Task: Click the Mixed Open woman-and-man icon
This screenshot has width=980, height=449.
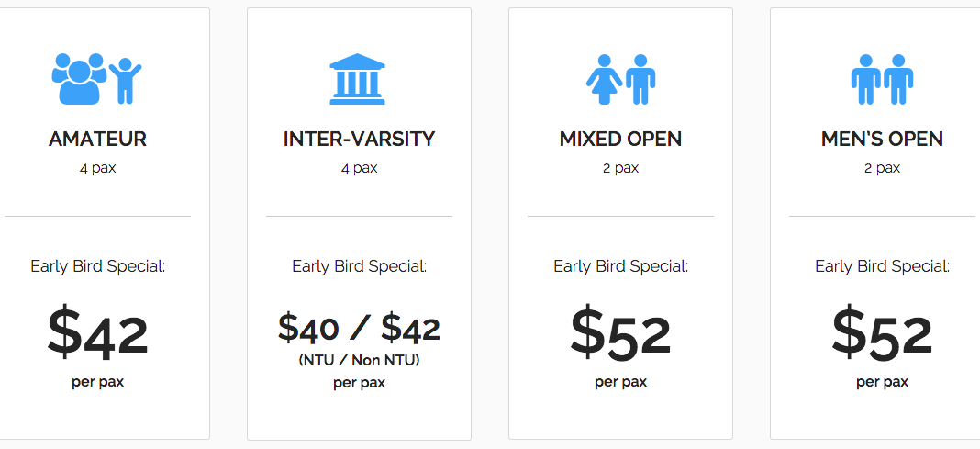Action: coord(620,79)
